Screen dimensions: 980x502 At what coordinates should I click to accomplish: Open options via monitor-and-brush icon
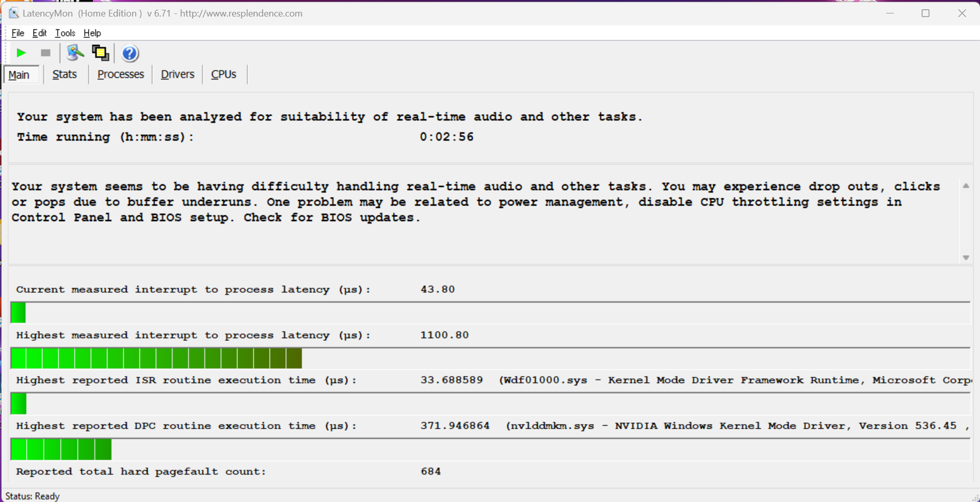[75, 53]
